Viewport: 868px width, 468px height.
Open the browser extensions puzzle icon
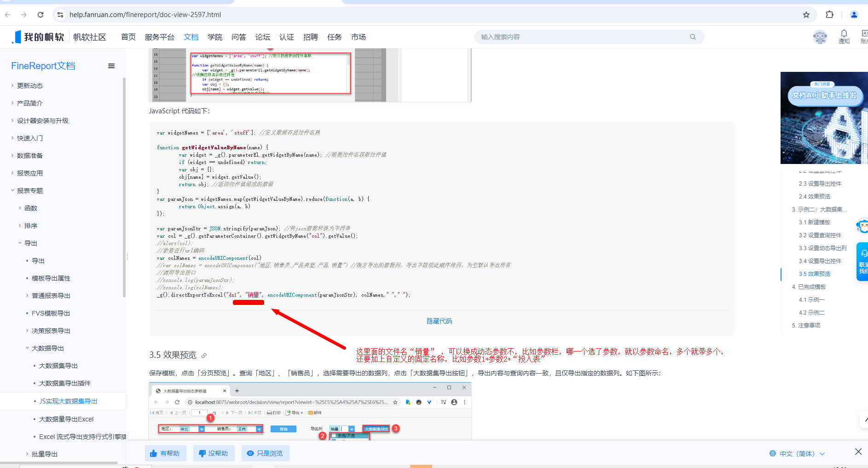(829, 15)
